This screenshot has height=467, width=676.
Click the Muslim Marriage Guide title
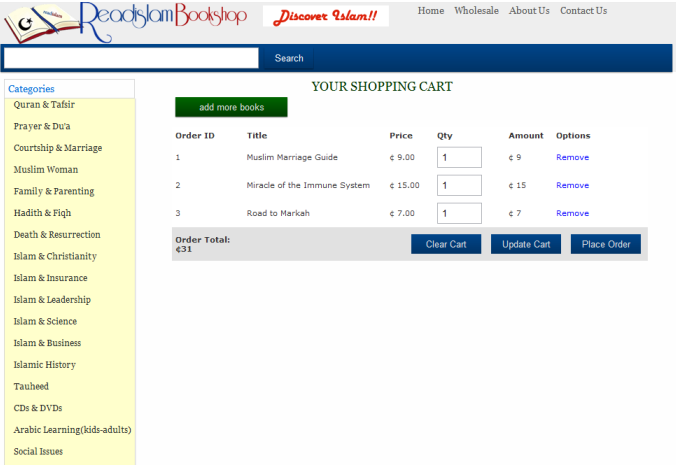(x=292, y=157)
